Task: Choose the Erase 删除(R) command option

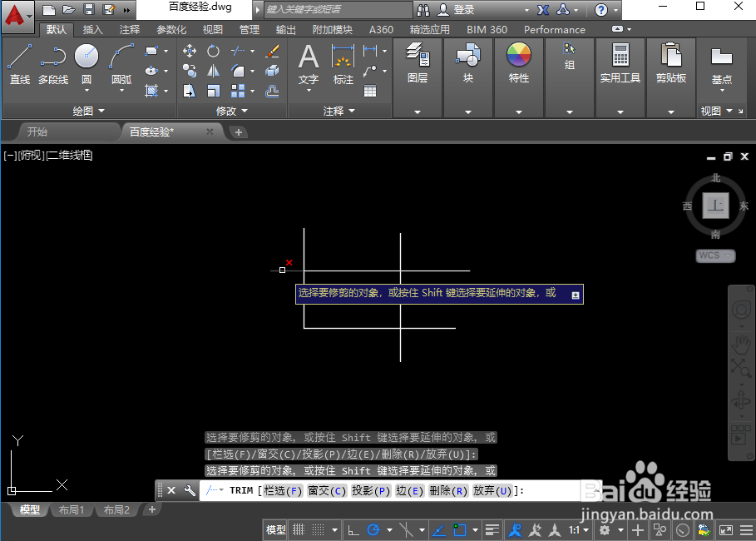Action: tap(448, 491)
